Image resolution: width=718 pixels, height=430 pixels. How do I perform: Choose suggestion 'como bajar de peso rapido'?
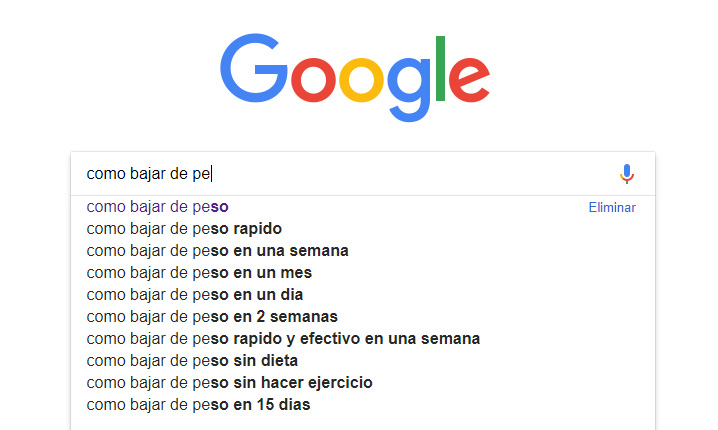pos(184,229)
